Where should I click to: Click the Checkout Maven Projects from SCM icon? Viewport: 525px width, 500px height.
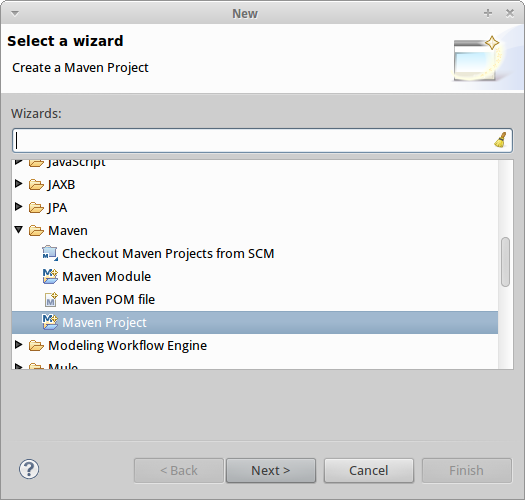[x=50, y=253]
